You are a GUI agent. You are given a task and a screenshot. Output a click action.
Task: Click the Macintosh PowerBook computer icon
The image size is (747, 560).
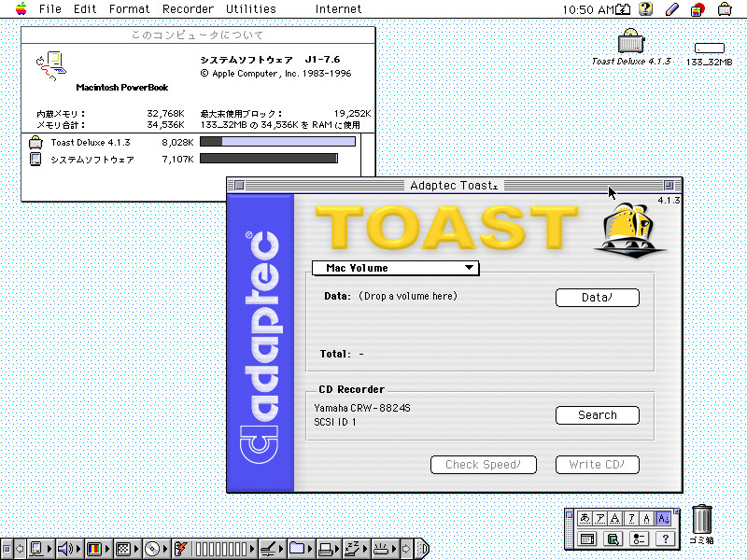(51, 66)
